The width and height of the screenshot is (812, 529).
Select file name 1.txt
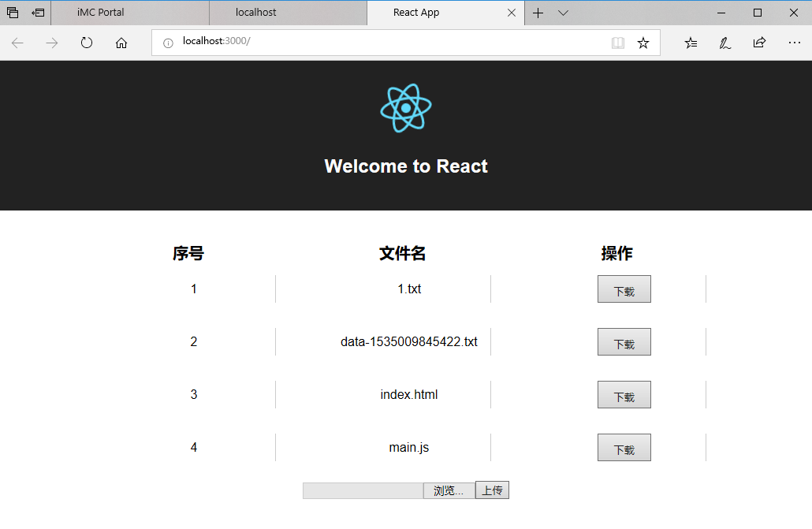tap(409, 289)
